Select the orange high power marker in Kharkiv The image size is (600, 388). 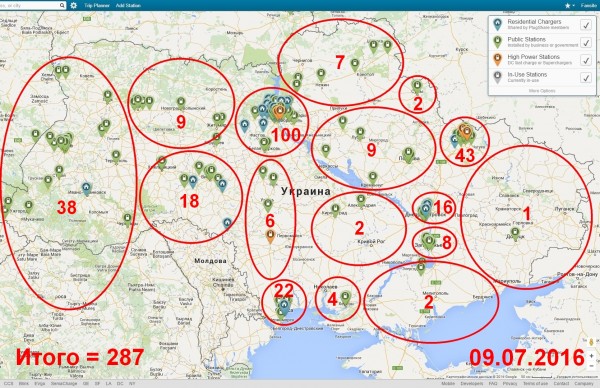point(466,133)
